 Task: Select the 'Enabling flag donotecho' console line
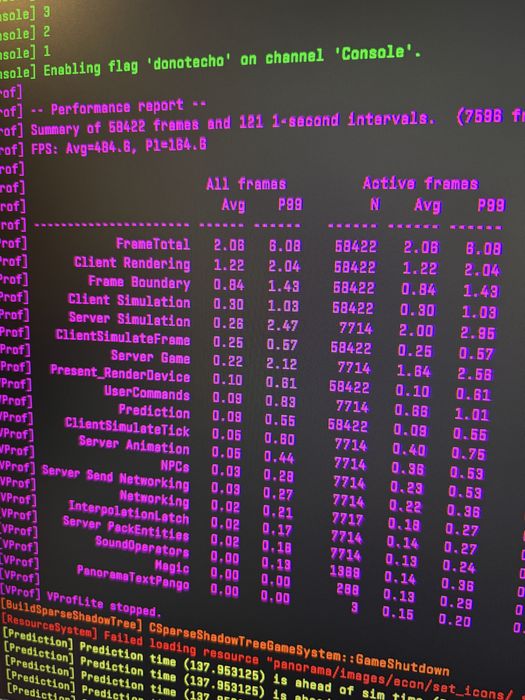(232, 61)
